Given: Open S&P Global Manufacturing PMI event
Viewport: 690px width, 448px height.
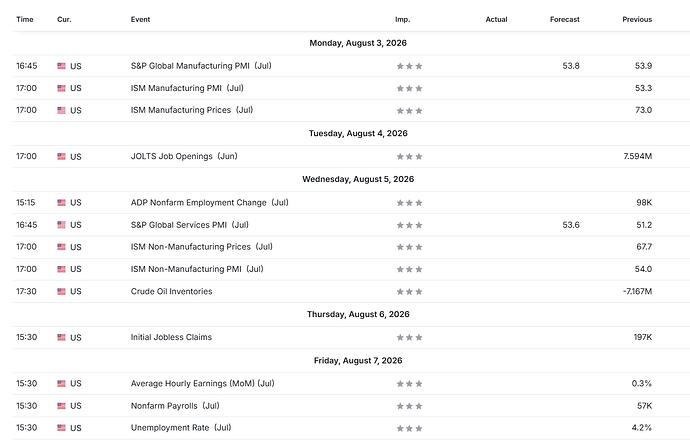Looking at the screenshot, I should pyautogui.click(x=201, y=66).
